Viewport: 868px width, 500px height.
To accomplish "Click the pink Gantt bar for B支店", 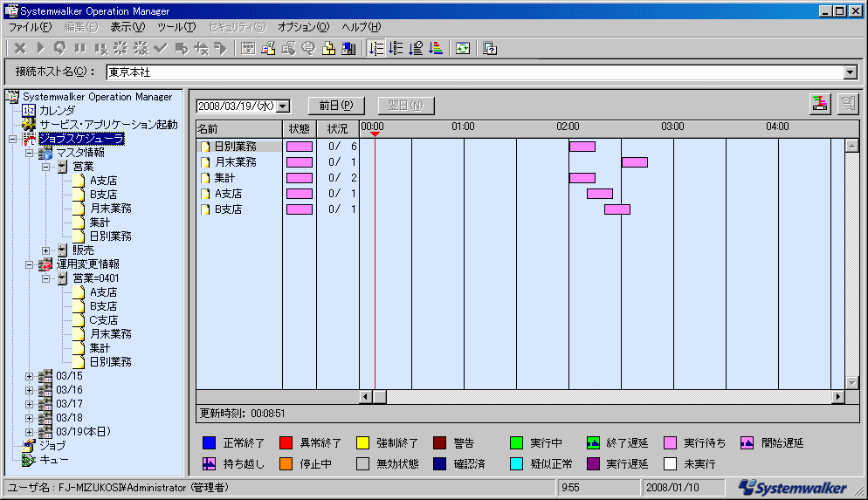I will click(x=617, y=209).
